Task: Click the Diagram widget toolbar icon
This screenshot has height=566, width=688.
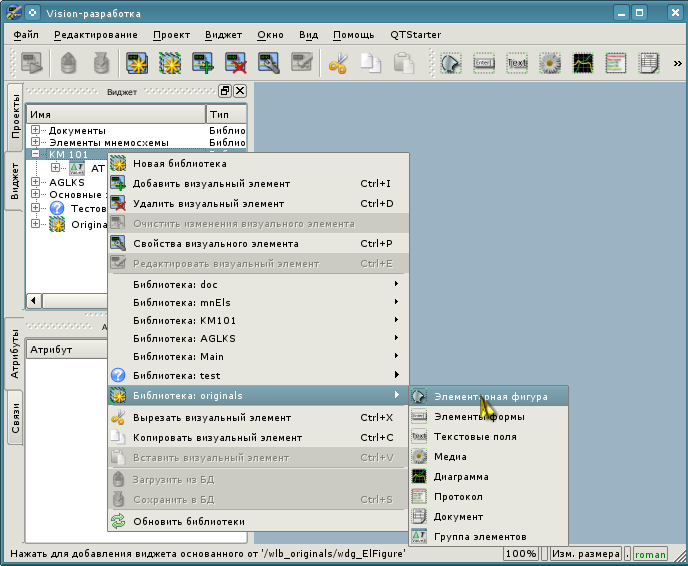Action: pyautogui.click(x=582, y=64)
